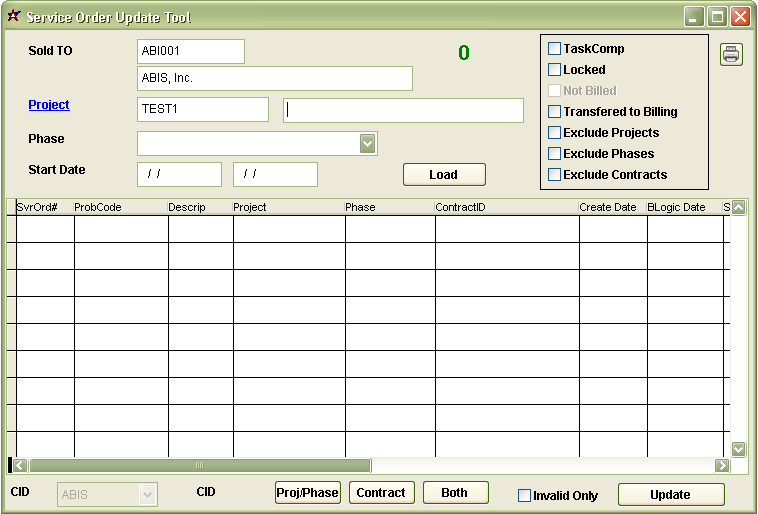Screen dimensions: 758x514
Task: Expand the Phase dropdown
Action: click(368, 144)
